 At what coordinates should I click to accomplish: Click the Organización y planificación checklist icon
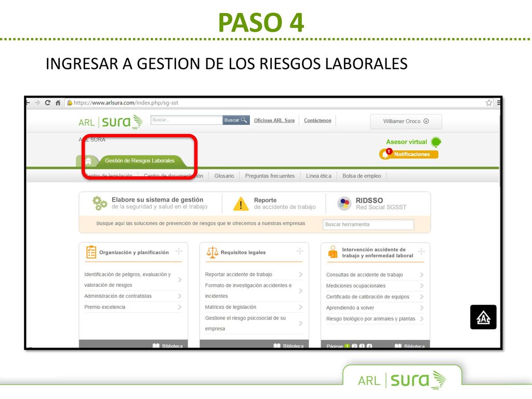tap(91, 252)
